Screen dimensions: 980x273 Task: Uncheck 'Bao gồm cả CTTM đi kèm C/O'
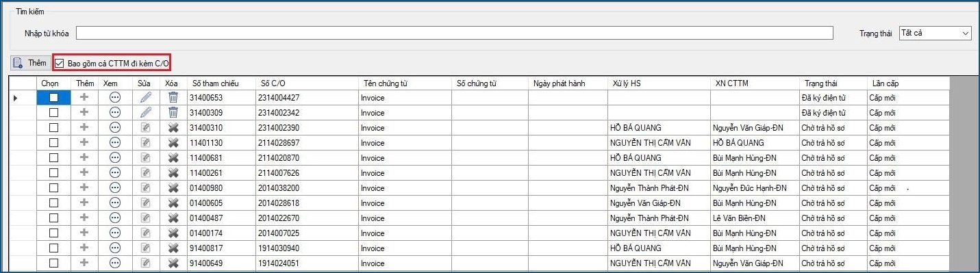click(x=60, y=63)
